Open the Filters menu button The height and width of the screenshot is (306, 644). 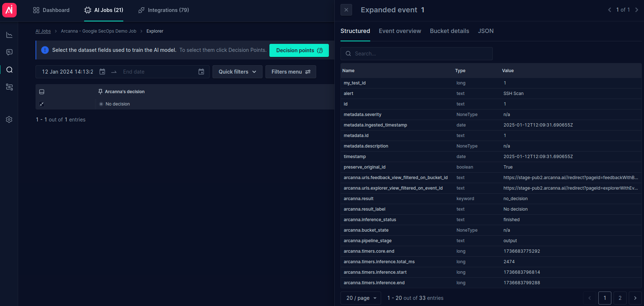[291, 72]
